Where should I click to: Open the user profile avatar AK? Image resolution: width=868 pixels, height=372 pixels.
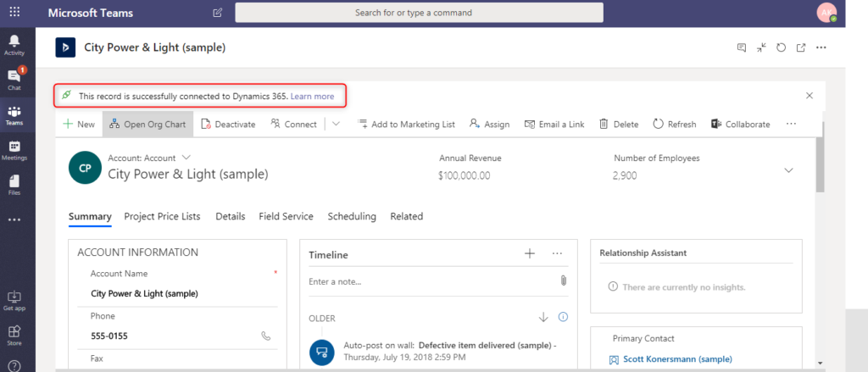826,12
